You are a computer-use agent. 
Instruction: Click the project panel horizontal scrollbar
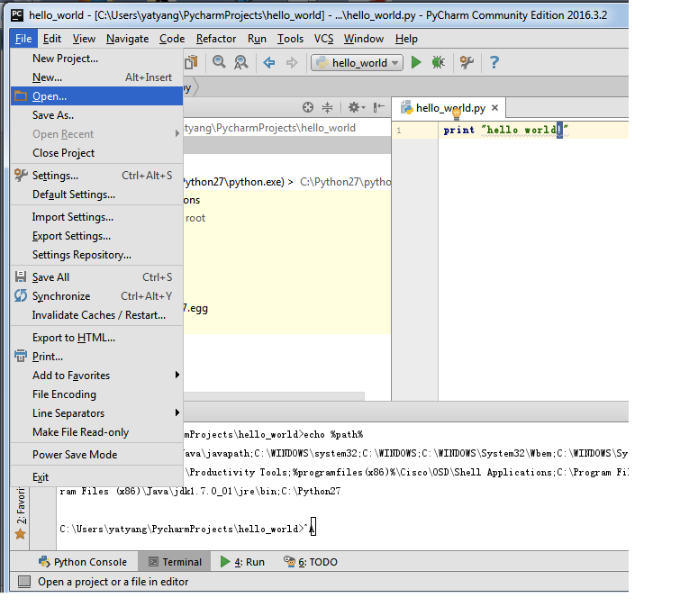[x=274, y=396]
